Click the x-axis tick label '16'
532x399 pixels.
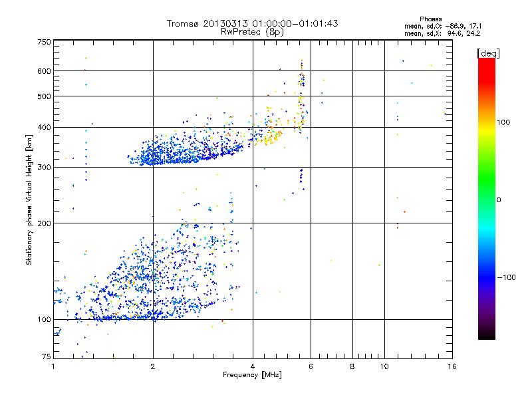click(452, 366)
